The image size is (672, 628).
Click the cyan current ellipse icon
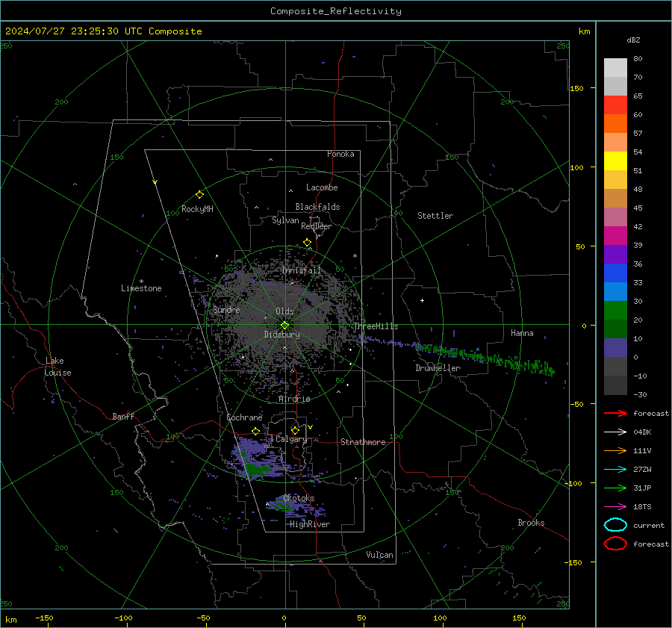click(615, 525)
